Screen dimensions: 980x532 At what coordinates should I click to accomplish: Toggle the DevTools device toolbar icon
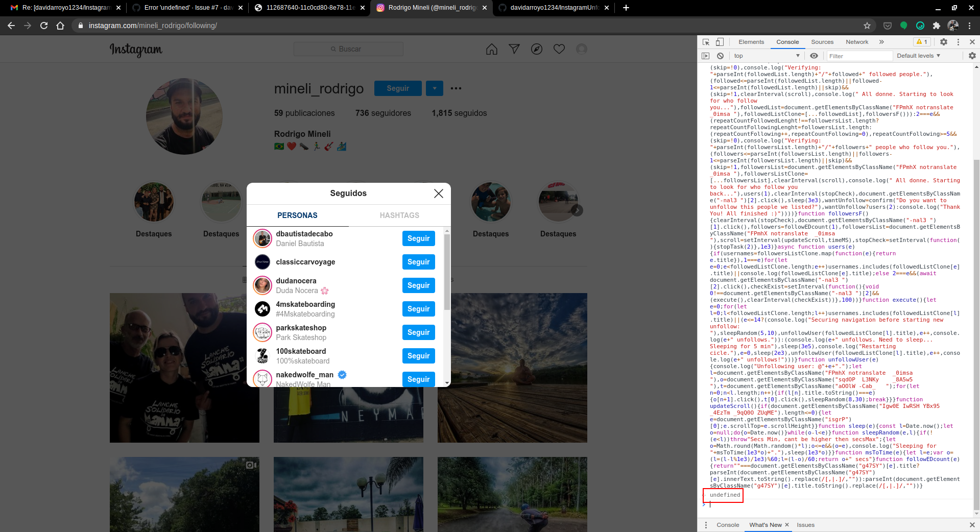(x=720, y=42)
